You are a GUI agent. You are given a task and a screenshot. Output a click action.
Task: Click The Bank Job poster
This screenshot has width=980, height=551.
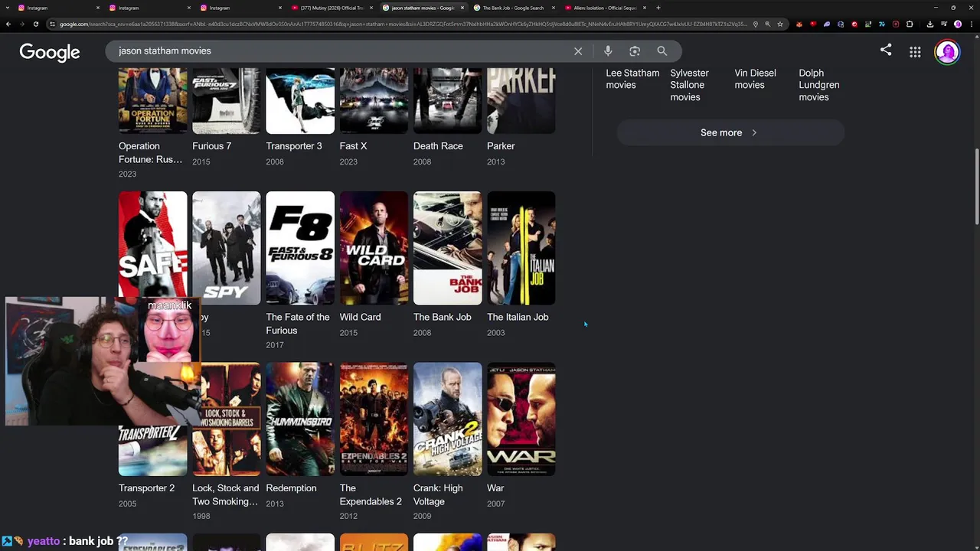click(448, 248)
